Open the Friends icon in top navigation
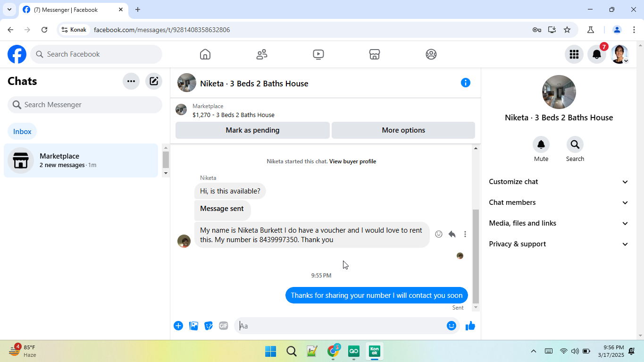Viewport: 644px width, 362px height. 262,54
